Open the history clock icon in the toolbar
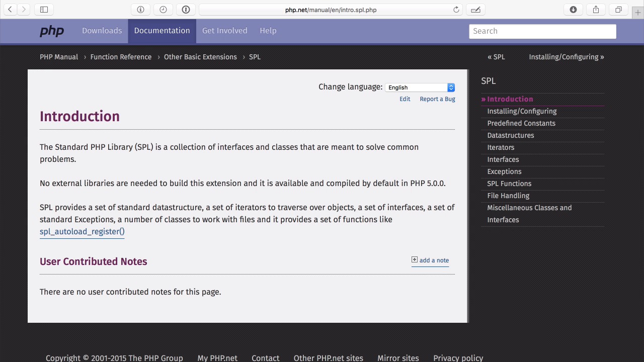This screenshot has width=644, height=362. tap(163, 10)
